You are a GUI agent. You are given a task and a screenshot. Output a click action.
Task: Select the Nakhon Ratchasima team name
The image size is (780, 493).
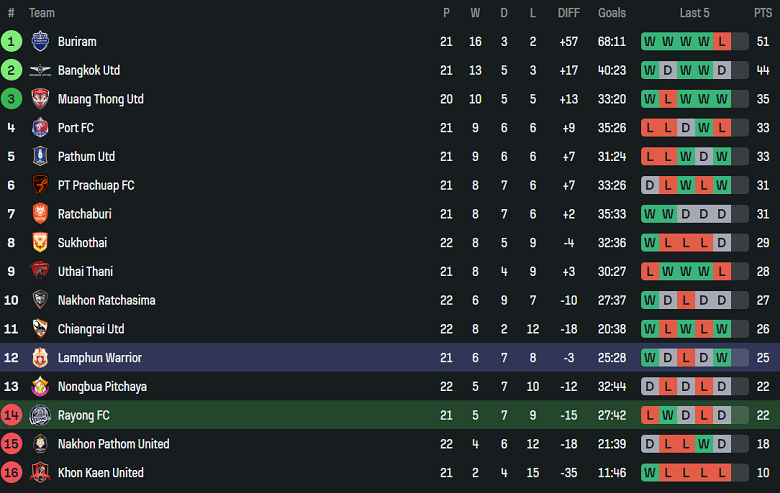[106, 300]
